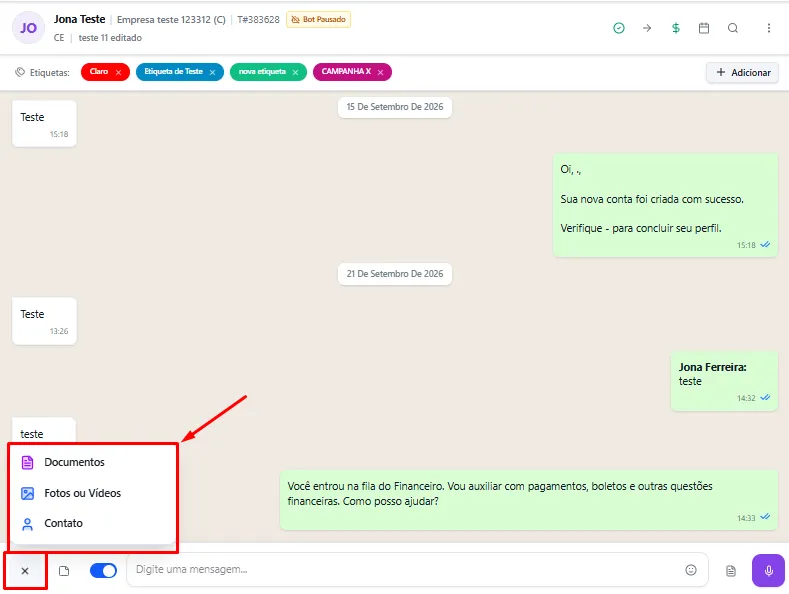
Task: Click the Jona Teste contact name
Action: (x=80, y=19)
